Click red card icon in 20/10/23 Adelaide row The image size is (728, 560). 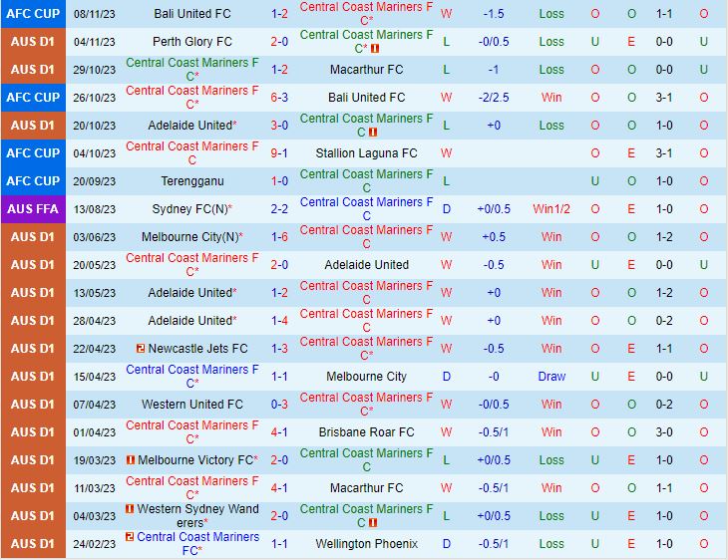(x=373, y=133)
